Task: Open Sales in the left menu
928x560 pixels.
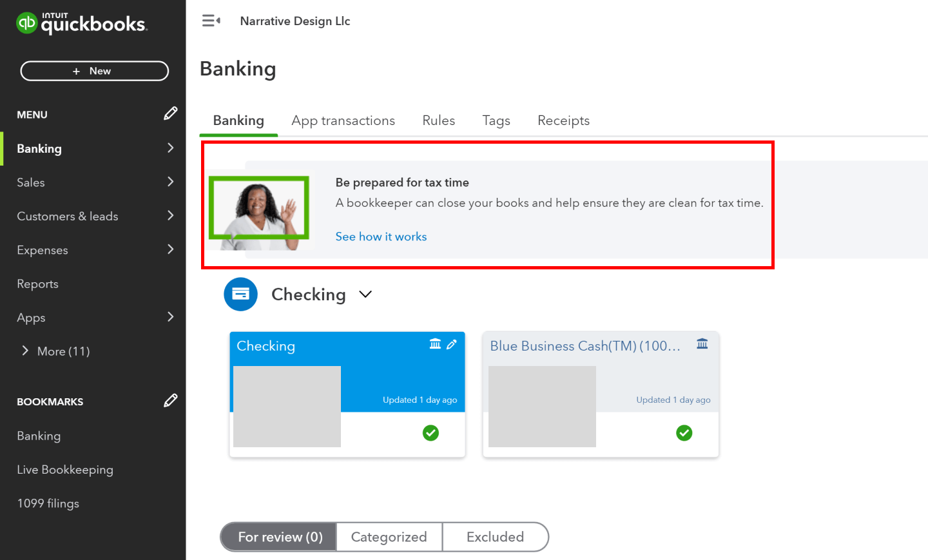Action: point(31,182)
